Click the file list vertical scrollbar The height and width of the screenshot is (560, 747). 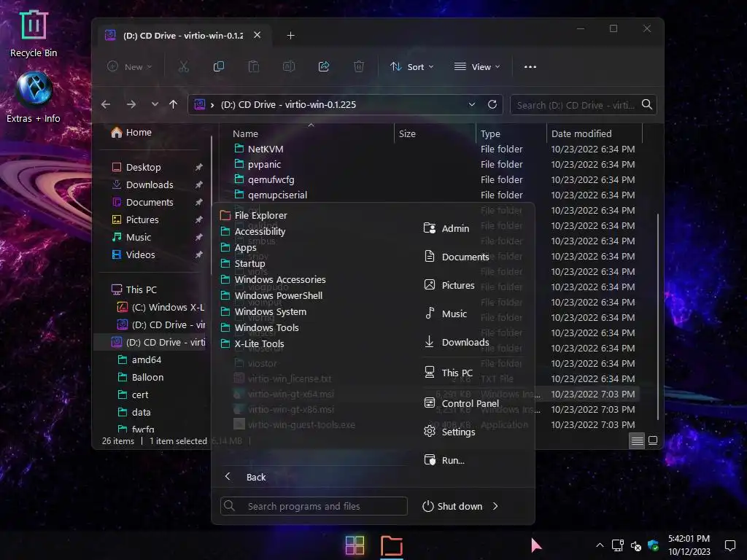pos(658,316)
